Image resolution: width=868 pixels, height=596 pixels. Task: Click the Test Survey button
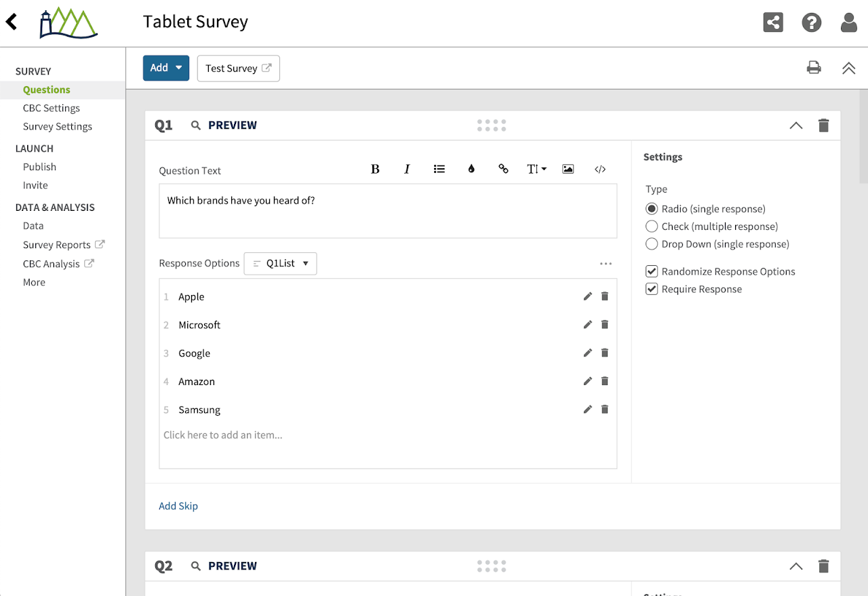coord(238,68)
